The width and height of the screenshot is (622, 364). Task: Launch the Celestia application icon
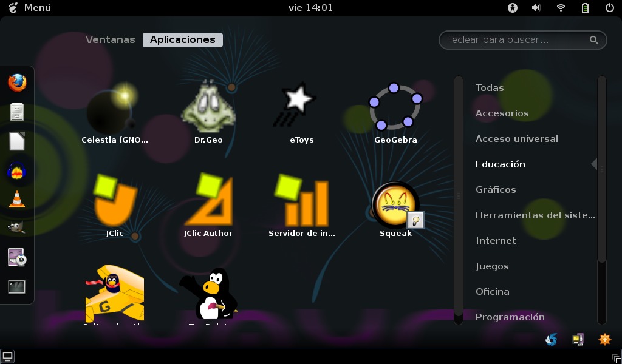pyautogui.click(x=115, y=112)
